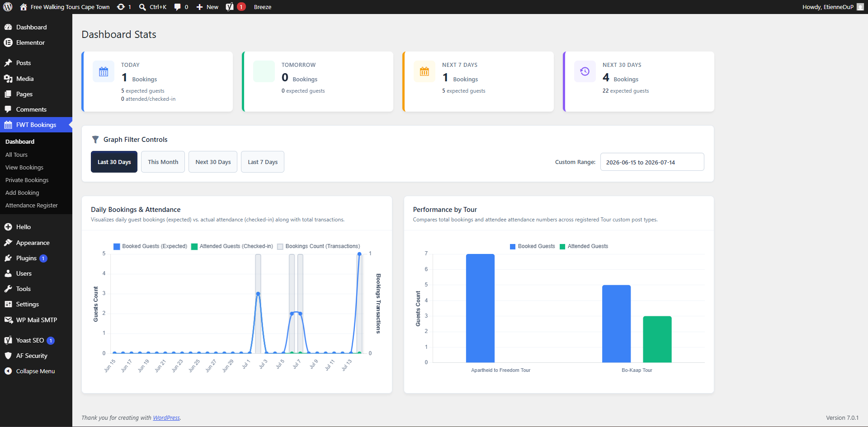This screenshot has width=868, height=427.
Task: Open the Ctrl+K search magnifier
Action: (x=142, y=7)
